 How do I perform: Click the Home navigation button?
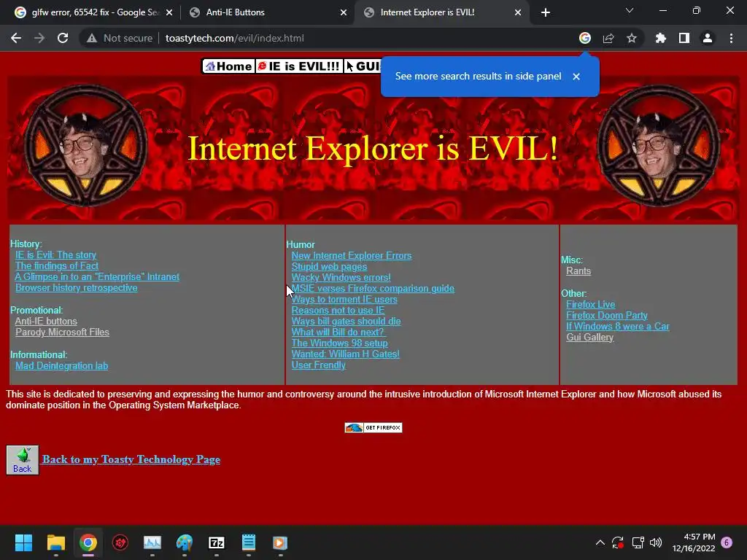point(228,66)
